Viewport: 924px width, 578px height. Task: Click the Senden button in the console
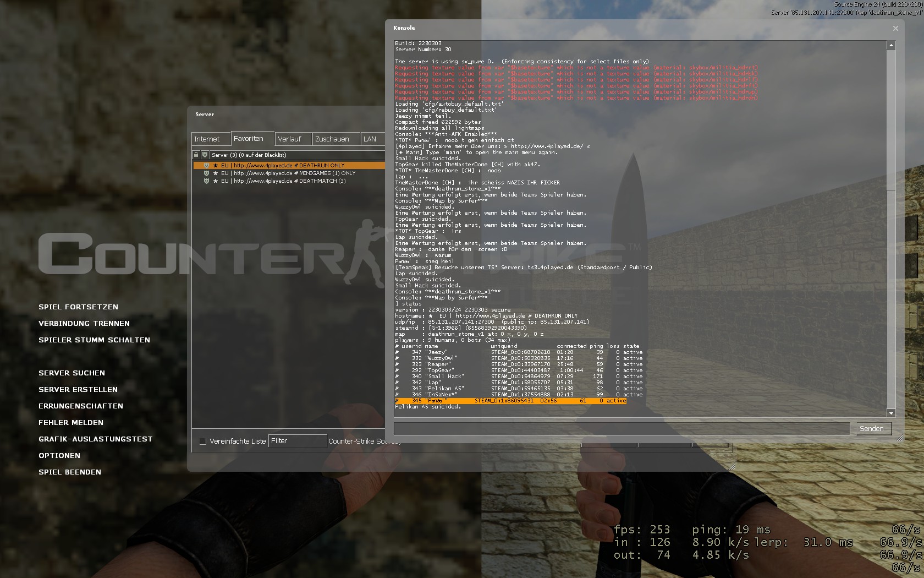click(x=874, y=429)
